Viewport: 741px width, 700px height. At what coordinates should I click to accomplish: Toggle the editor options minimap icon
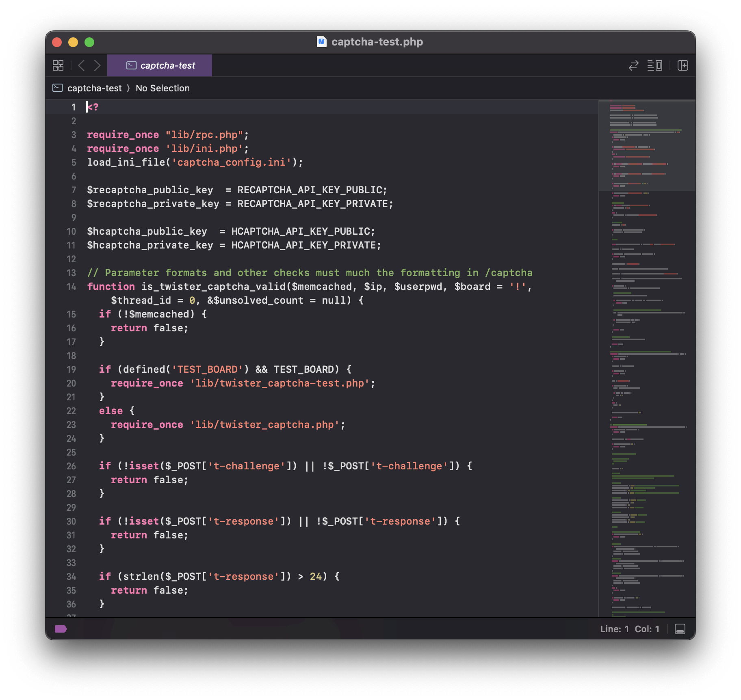tap(654, 65)
